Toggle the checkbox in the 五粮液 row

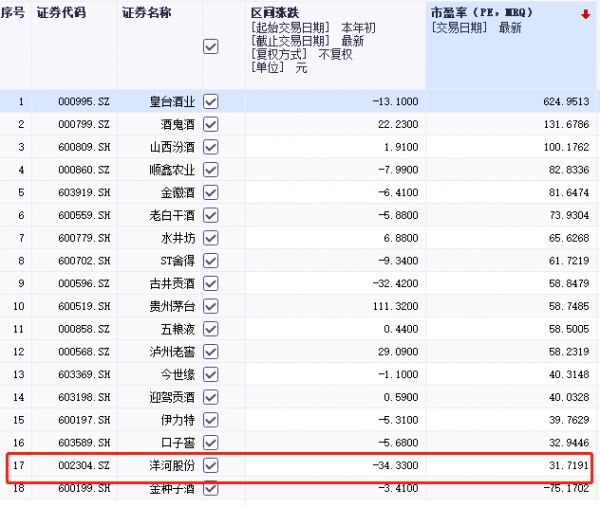pyautogui.click(x=210, y=328)
